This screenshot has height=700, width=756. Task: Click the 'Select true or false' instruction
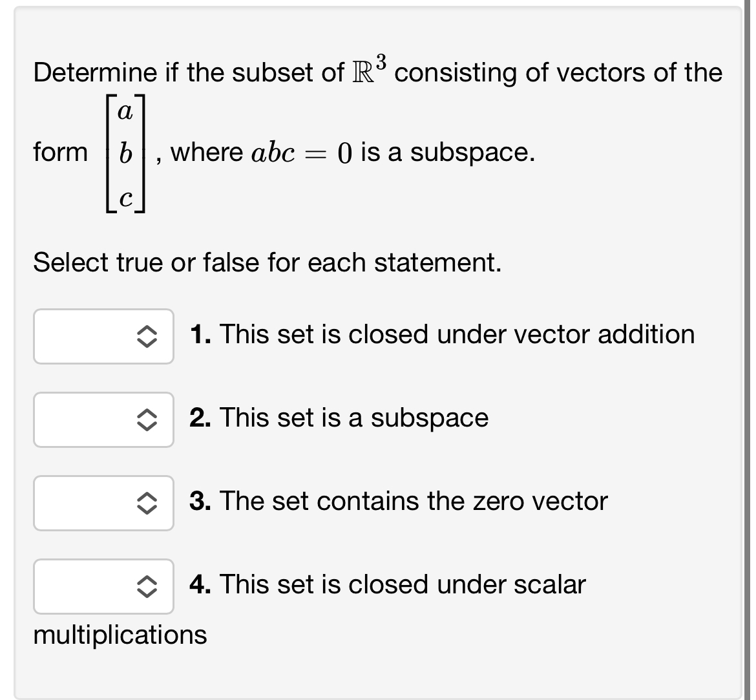(x=267, y=262)
